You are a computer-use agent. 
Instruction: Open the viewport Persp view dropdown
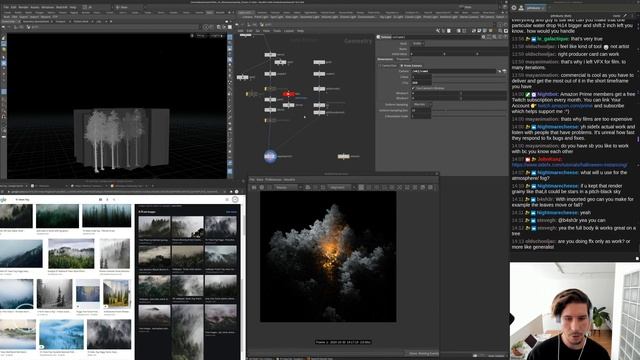click(201, 36)
